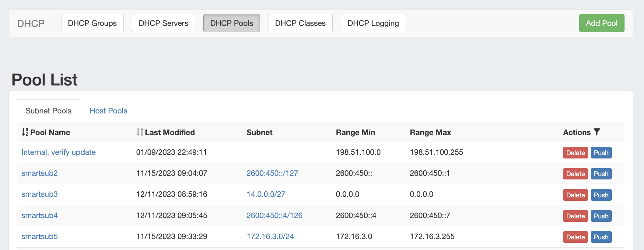
Task: Click the Pool Name sort icon
Action: point(25,132)
